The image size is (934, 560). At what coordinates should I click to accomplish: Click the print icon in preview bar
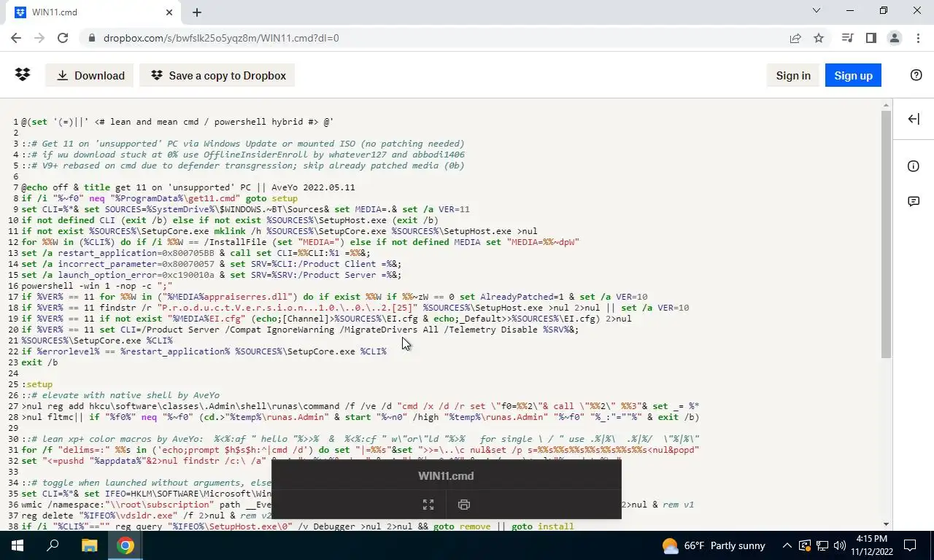[x=463, y=504]
